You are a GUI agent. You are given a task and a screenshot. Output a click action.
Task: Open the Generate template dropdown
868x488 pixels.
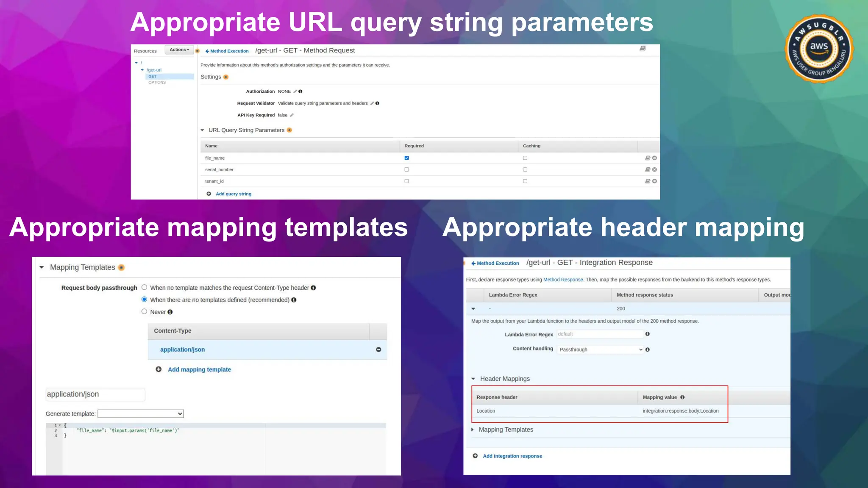pos(141,414)
